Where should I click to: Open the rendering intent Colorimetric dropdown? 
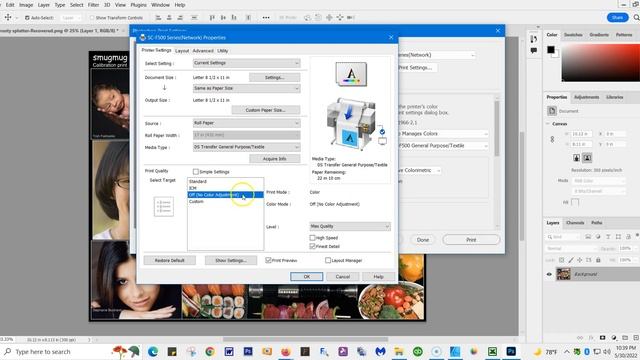coord(420,170)
